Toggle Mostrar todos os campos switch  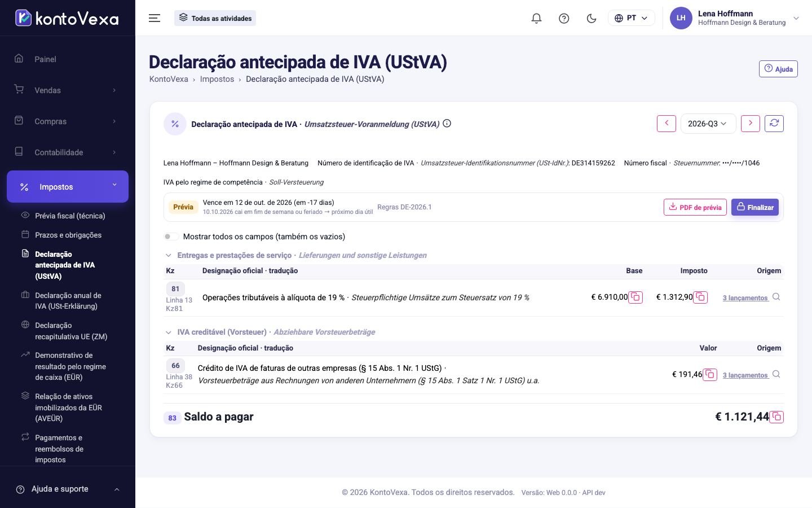pos(171,237)
